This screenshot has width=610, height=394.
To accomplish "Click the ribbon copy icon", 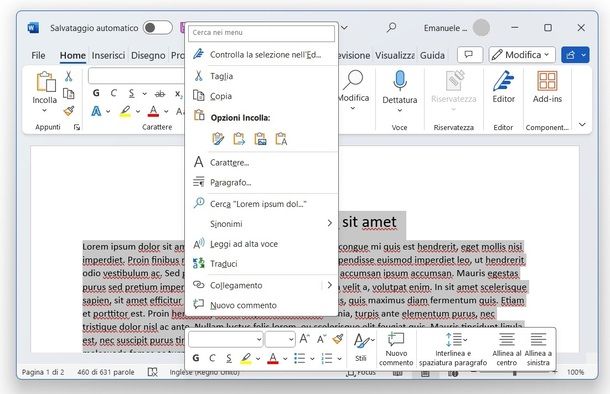I will (68, 94).
